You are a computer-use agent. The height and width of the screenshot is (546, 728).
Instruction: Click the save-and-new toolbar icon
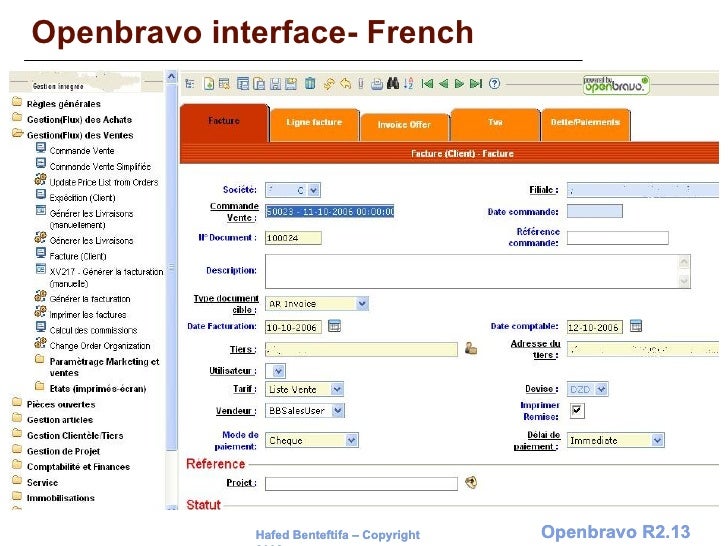coord(291,84)
